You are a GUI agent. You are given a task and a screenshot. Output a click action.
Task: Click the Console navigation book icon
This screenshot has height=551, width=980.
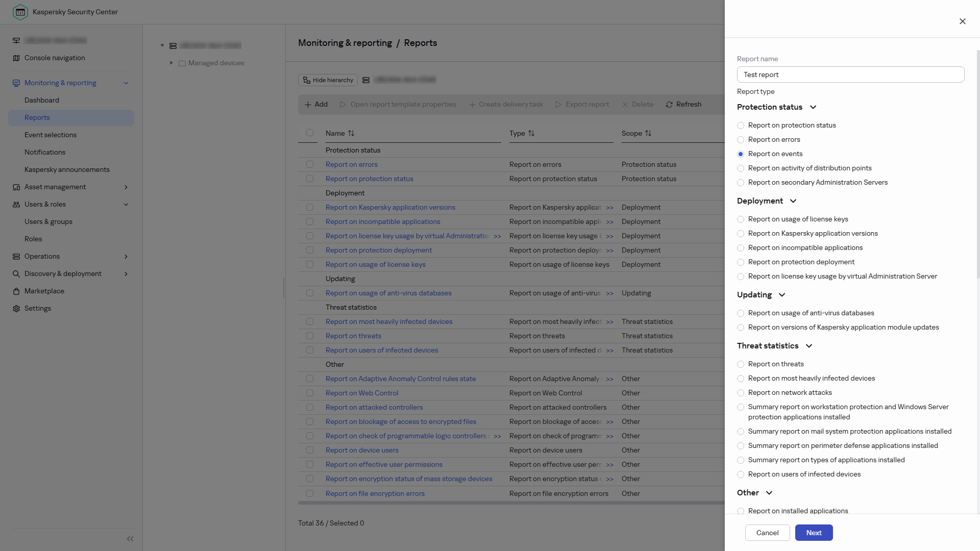point(16,58)
